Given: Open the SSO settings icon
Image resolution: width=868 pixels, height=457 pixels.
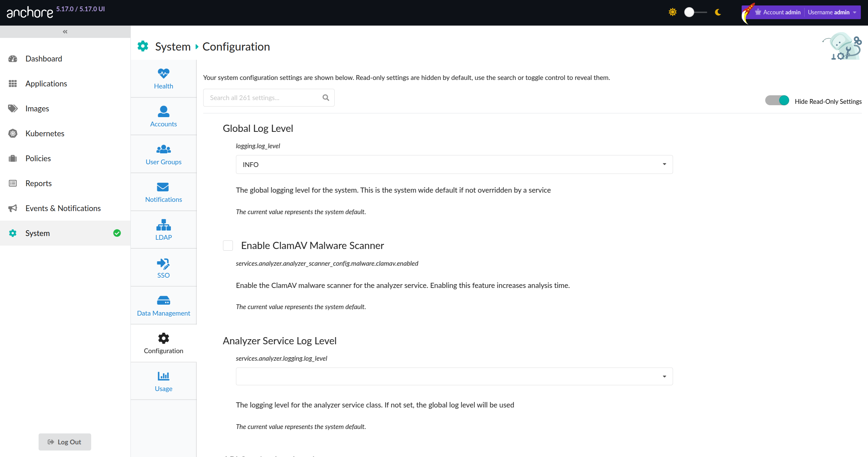Looking at the screenshot, I should (163, 264).
